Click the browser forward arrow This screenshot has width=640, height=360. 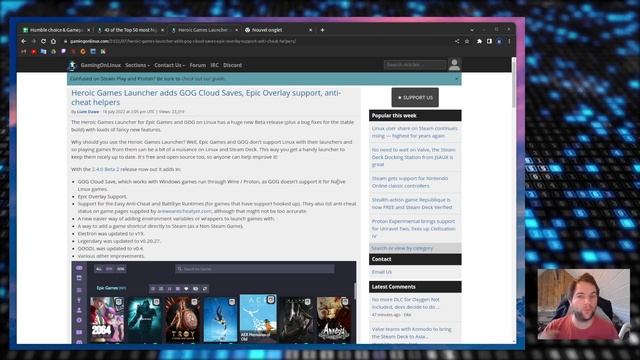pos(33,41)
